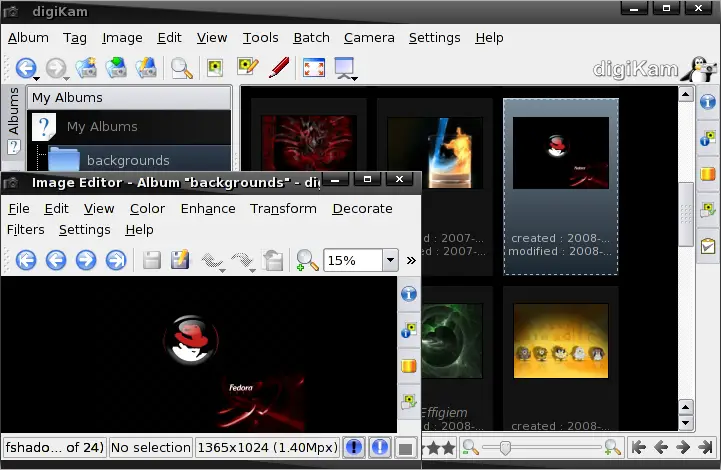Toggle under-exposure indicator in editor status bar
The image size is (721, 470).
(354, 447)
